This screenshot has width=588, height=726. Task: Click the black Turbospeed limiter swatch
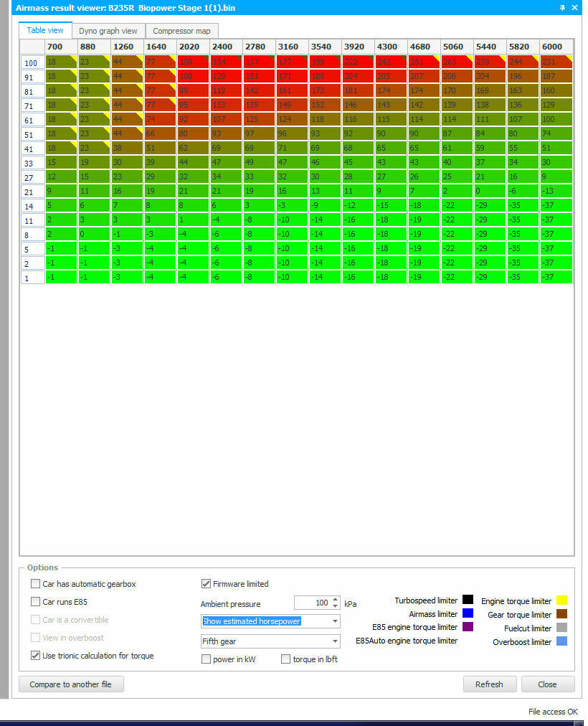click(468, 600)
